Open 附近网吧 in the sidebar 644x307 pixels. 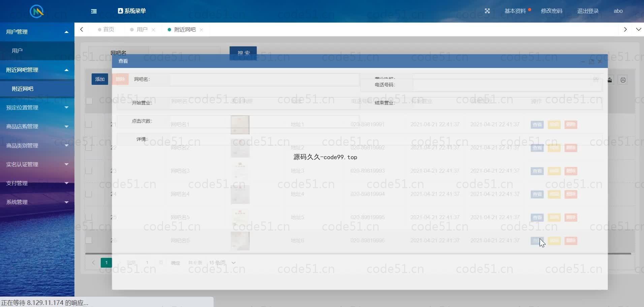click(x=37, y=89)
